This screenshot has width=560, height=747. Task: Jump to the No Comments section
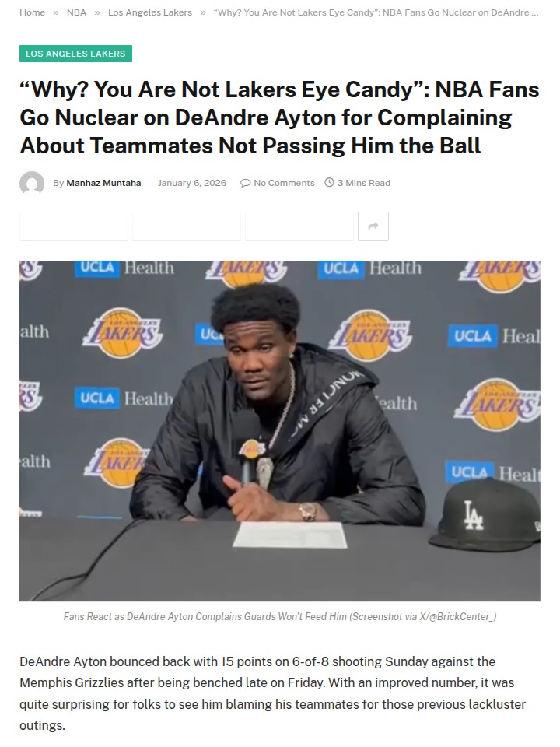tap(284, 183)
